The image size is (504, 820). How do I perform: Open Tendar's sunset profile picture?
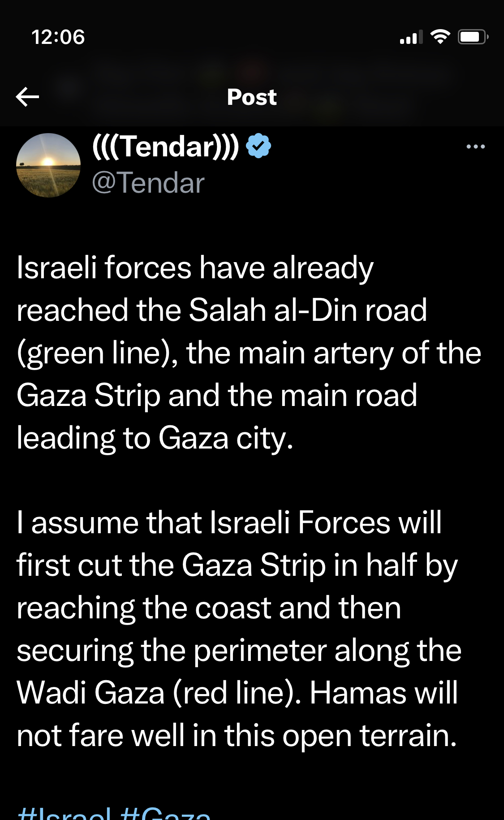tap(48, 165)
